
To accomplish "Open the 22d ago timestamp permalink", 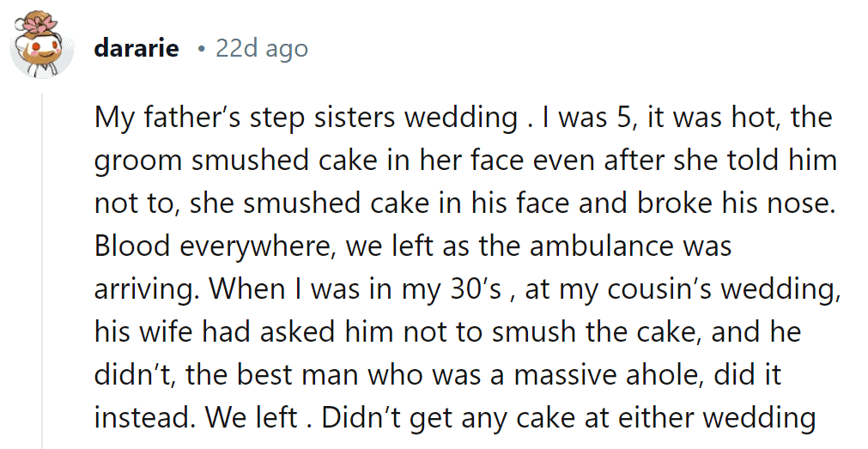I will 261,48.
